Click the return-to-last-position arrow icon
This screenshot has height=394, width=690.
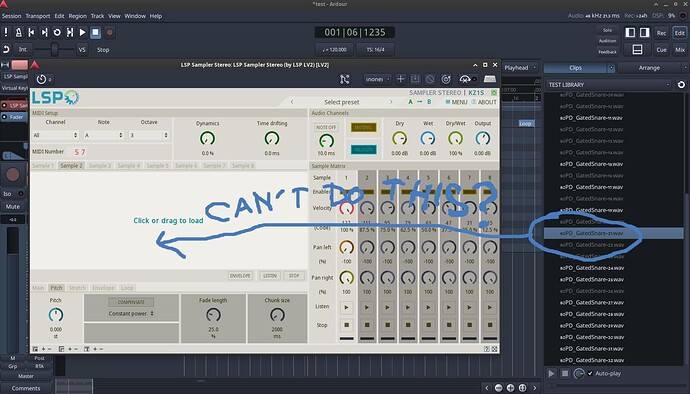tap(6, 49)
